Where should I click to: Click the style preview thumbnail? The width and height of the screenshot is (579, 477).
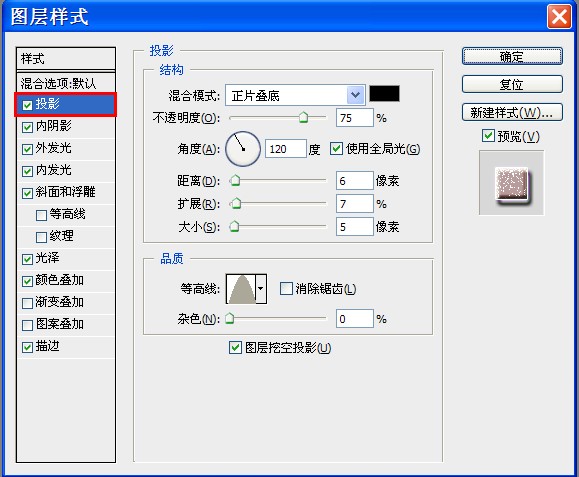pyautogui.click(x=511, y=183)
